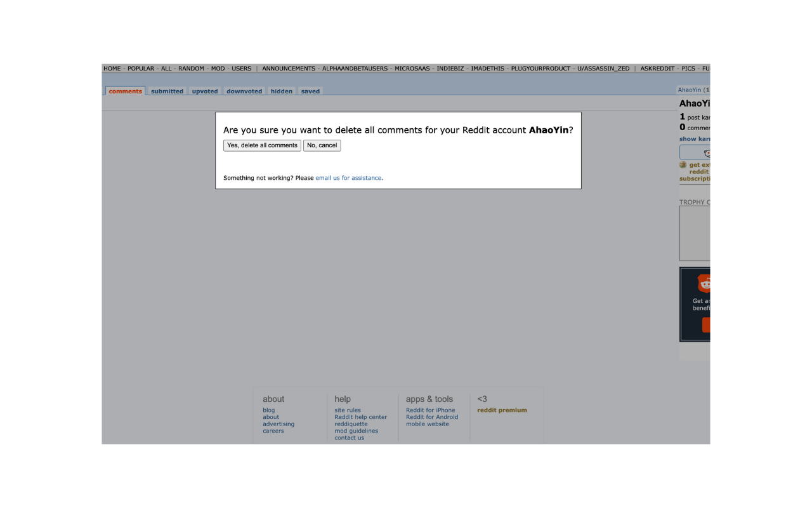This screenshot has height=508, width=812.
Task: Open POPULAR in the top bar
Action: 141,69
